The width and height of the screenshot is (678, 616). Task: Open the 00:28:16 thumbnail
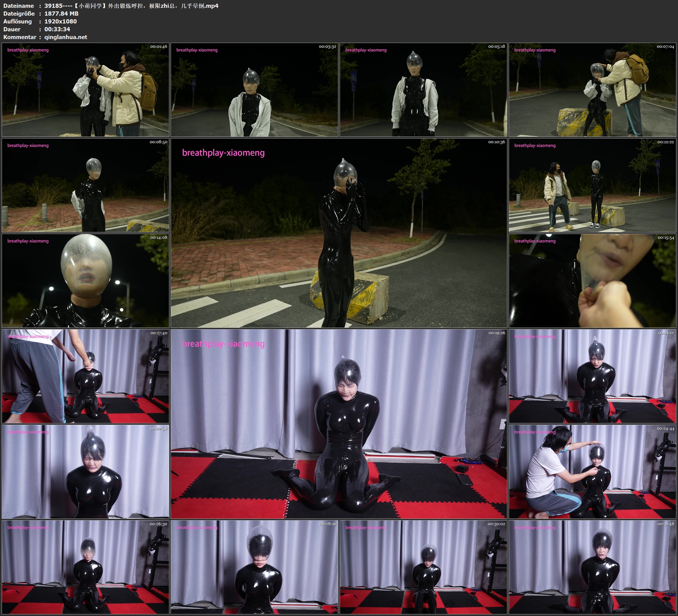coord(254,567)
